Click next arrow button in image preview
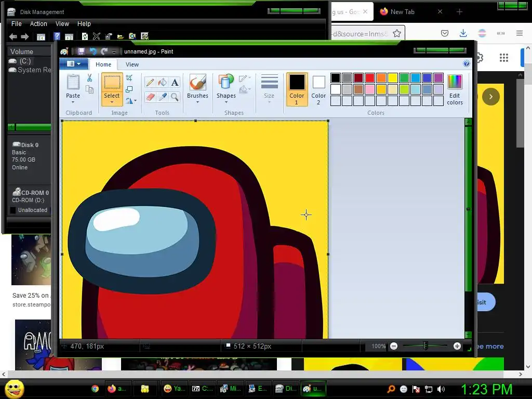Viewport: 532px width, 399px height. [x=490, y=97]
